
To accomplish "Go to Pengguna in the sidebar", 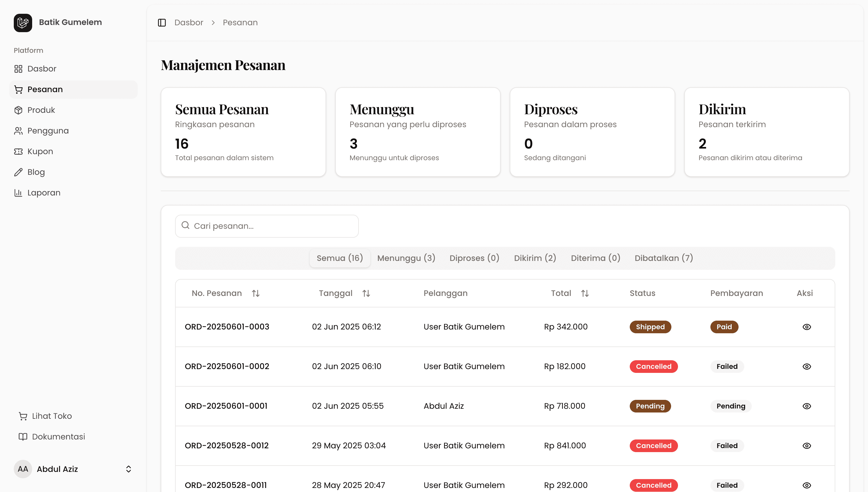I will click(73, 131).
